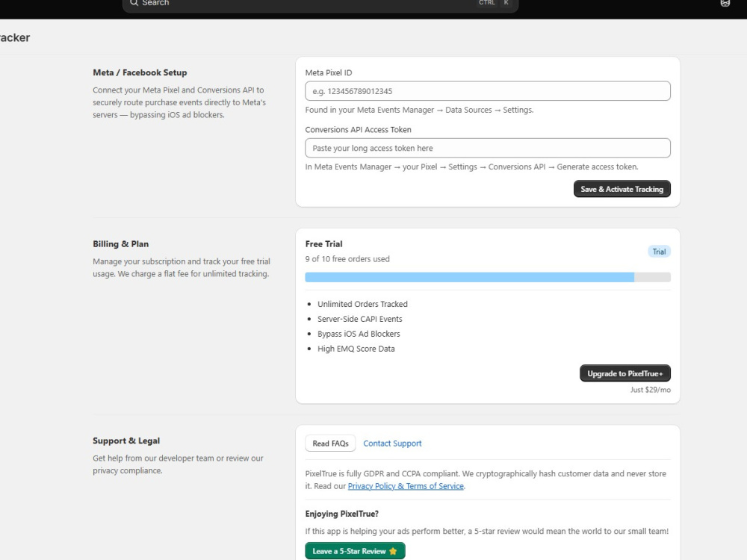
Task: Open Privacy Policy & Terms of Service link
Action: pyautogui.click(x=406, y=486)
